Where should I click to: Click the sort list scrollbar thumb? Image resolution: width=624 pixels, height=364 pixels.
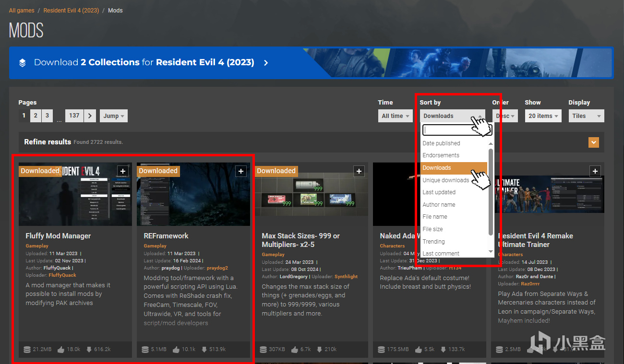click(491, 192)
